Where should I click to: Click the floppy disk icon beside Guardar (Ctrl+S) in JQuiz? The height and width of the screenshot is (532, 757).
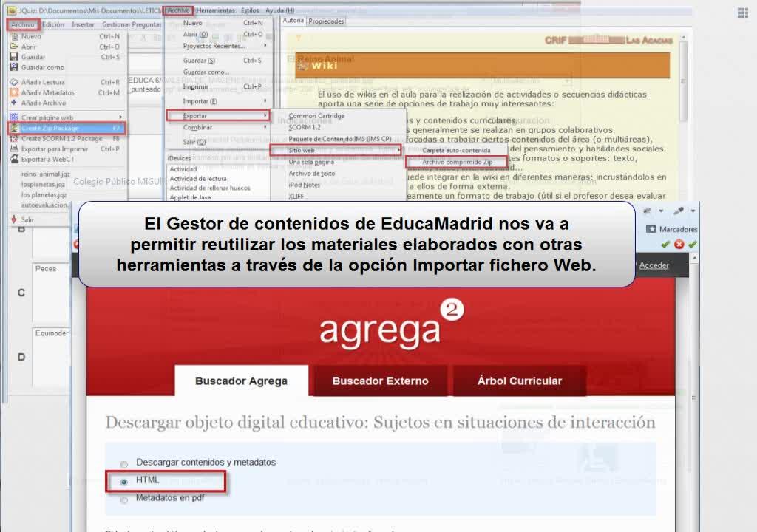(x=14, y=56)
